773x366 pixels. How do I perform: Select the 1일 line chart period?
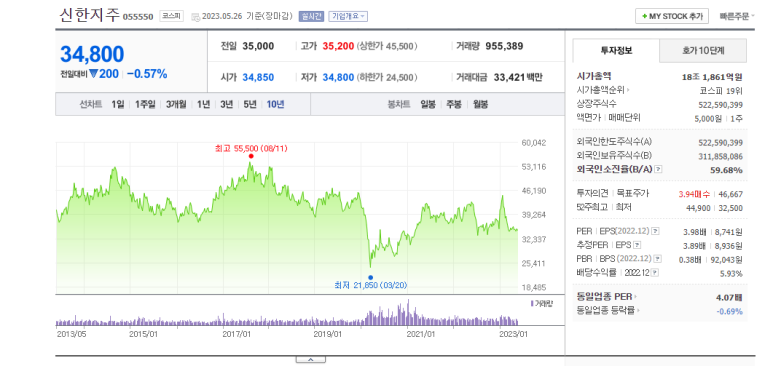117,105
